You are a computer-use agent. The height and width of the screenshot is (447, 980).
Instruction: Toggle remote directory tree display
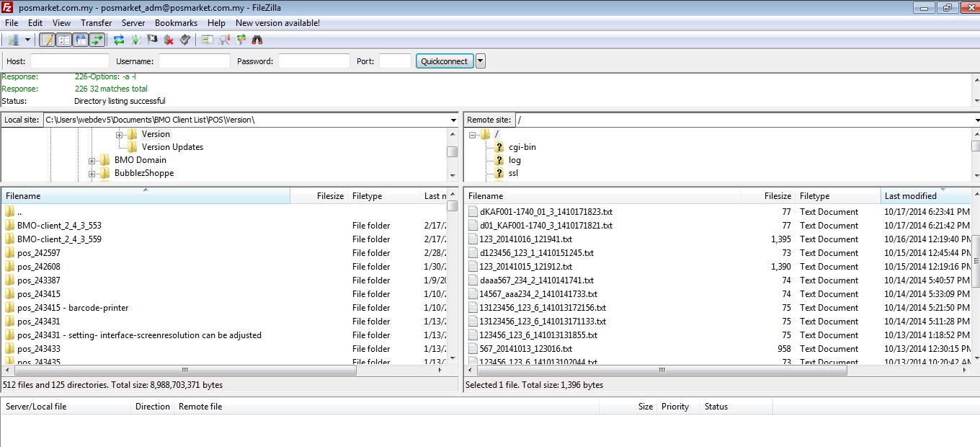coord(81,40)
